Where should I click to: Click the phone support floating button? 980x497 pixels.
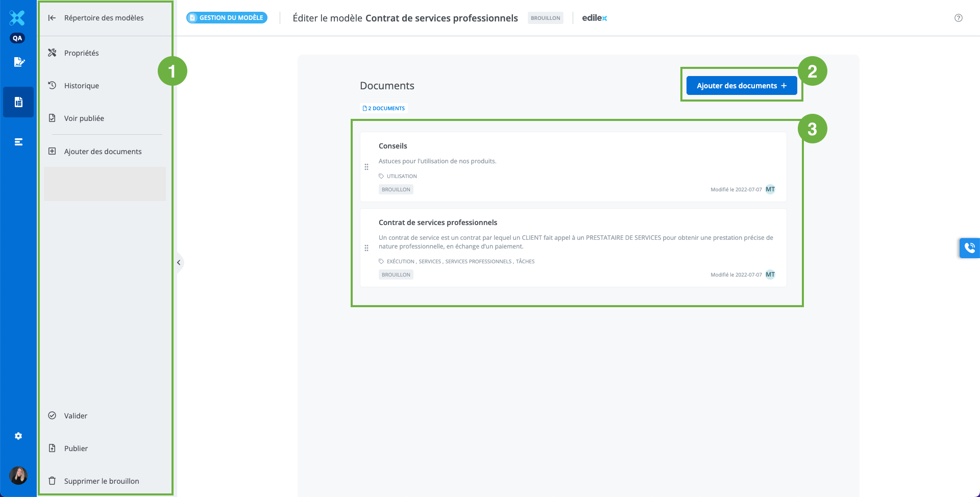969,248
